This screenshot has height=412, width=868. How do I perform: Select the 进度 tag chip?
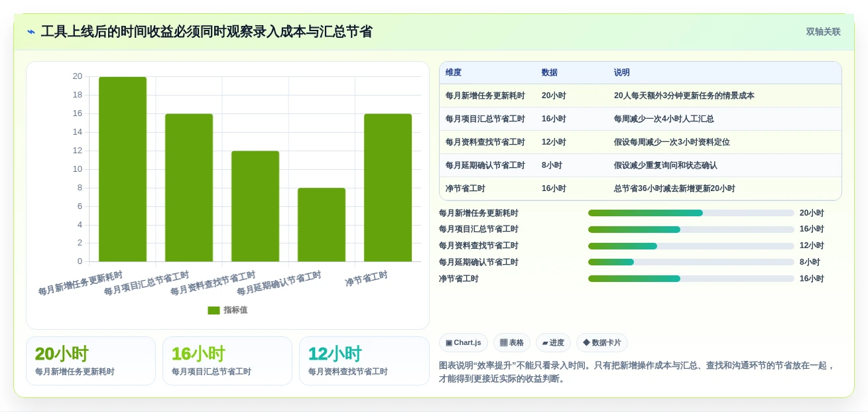click(553, 343)
